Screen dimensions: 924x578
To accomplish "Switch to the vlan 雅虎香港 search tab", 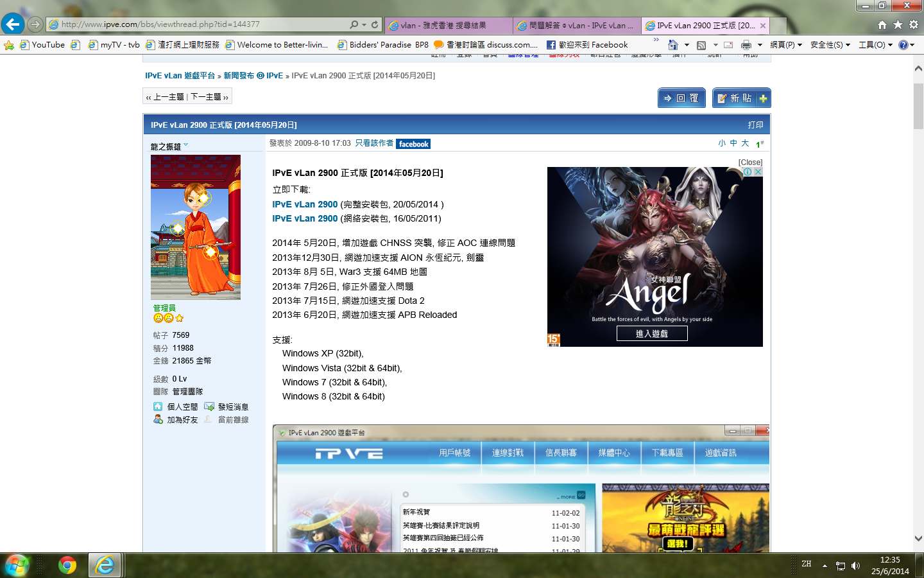I will (449, 26).
